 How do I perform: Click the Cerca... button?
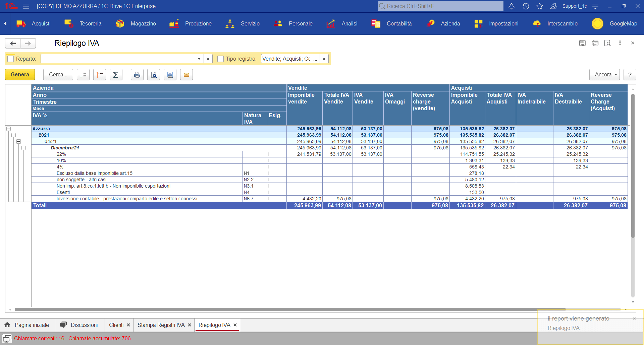(58, 75)
